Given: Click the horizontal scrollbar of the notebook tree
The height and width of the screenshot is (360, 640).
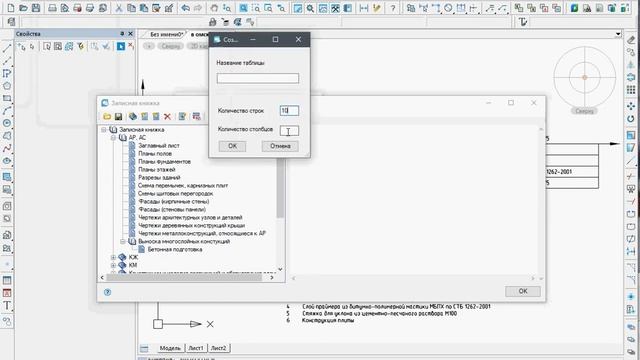Looking at the screenshot, I should click(x=184, y=278).
